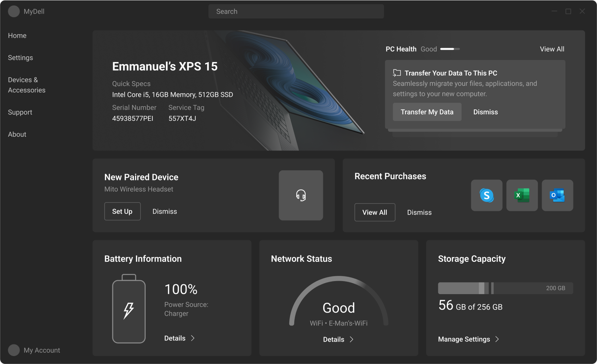Click the Storage Capacity used bar
The width and height of the screenshot is (597, 364).
click(x=461, y=288)
